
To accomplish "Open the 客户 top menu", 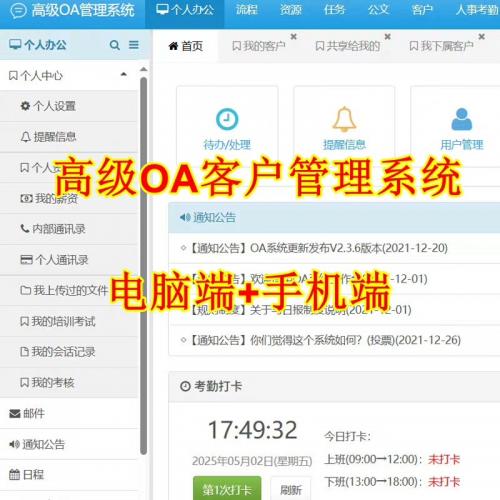I will point(422,10).
